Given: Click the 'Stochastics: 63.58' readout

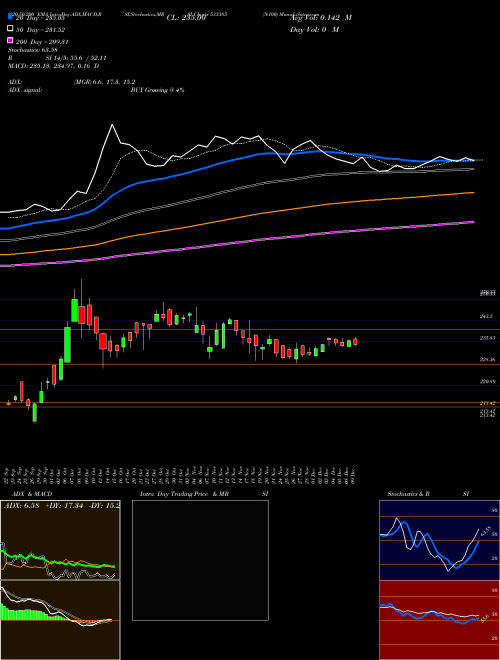Looking at the screenshot, I should 33,50.
